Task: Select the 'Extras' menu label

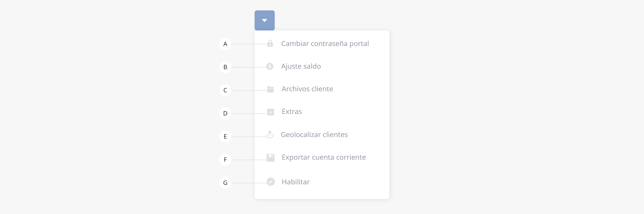Action: pyautogui.click(x=292, y=112)
